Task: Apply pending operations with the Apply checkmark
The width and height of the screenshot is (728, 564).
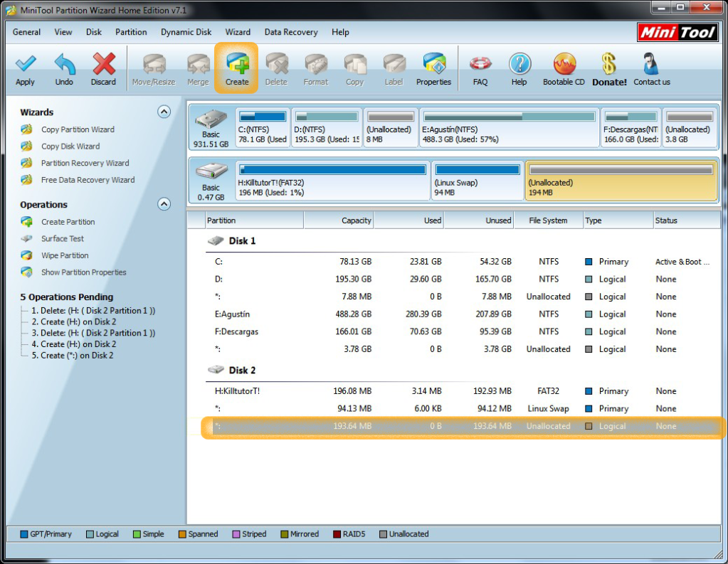Action: [26, 70]
